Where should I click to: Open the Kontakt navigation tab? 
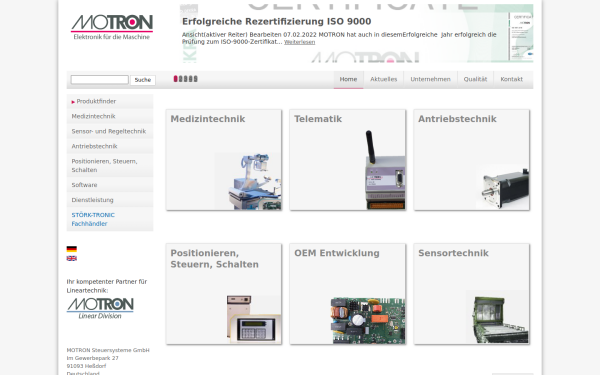click(511, 79)
